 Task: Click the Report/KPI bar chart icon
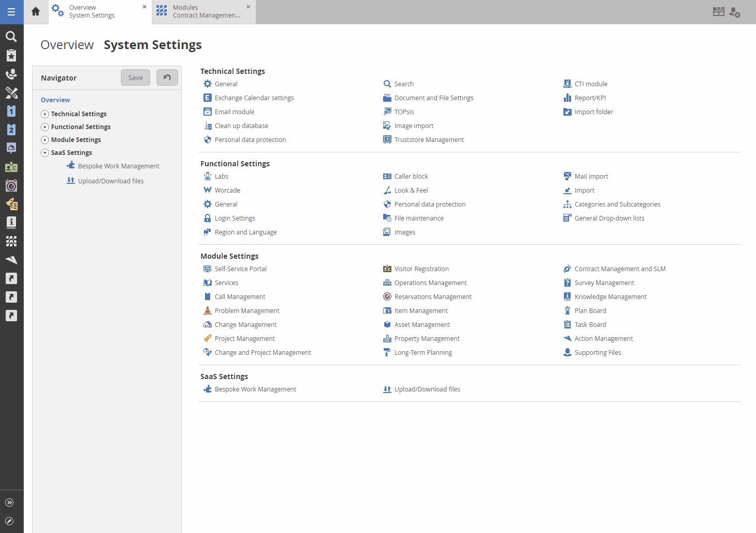pyautogui.click(x=568, y=98)
